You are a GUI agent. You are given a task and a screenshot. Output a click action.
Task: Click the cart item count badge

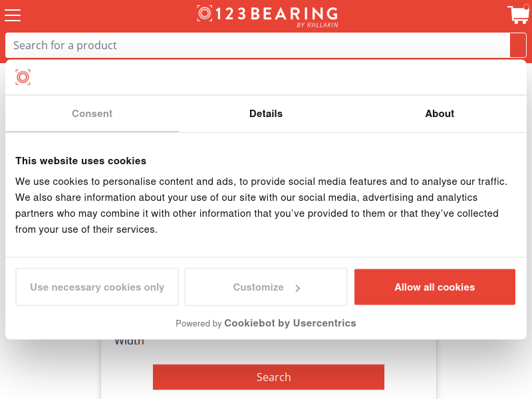pos(527,7)
